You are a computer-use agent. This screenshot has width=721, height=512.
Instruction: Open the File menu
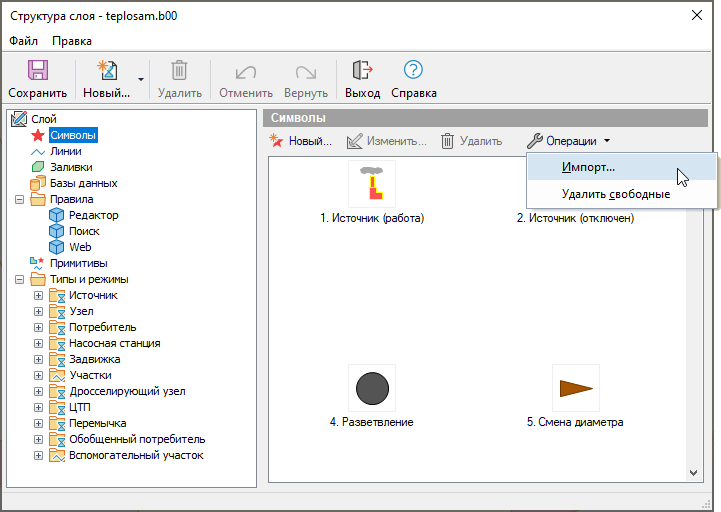(24, 41)
